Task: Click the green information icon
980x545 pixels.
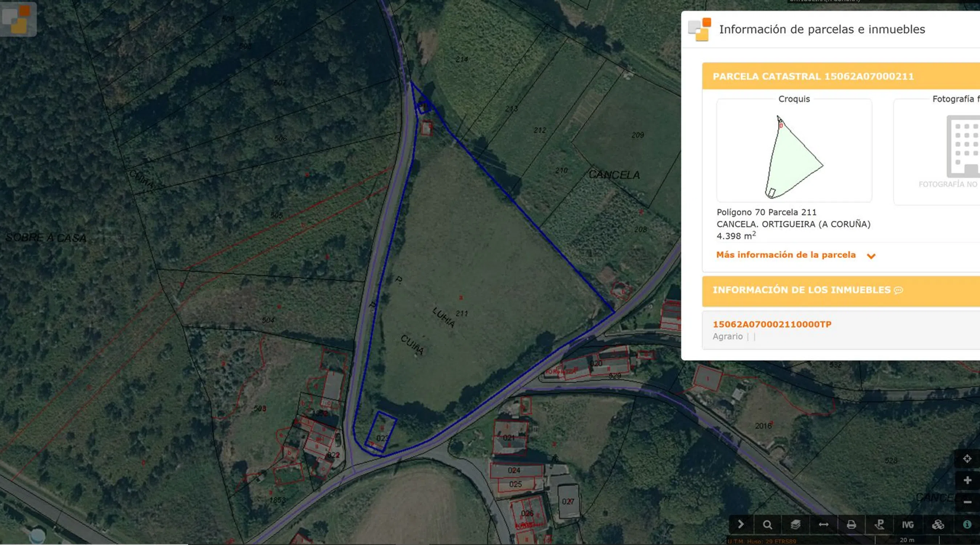Action: tap(967, 525)
